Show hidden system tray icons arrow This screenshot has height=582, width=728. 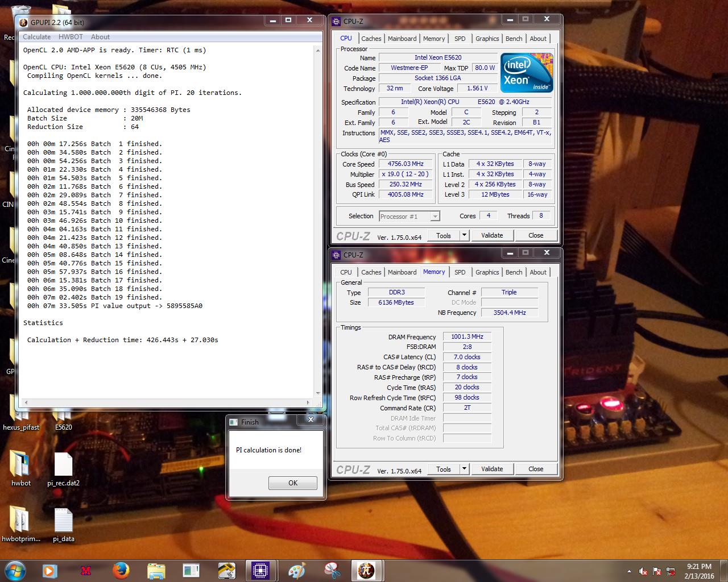point(629,571)
